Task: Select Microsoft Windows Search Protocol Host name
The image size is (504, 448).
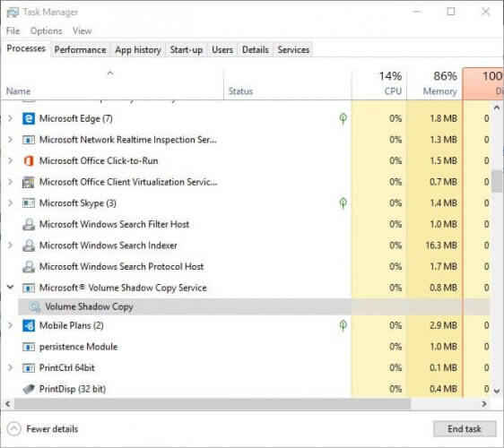Action: coord(121,266)
